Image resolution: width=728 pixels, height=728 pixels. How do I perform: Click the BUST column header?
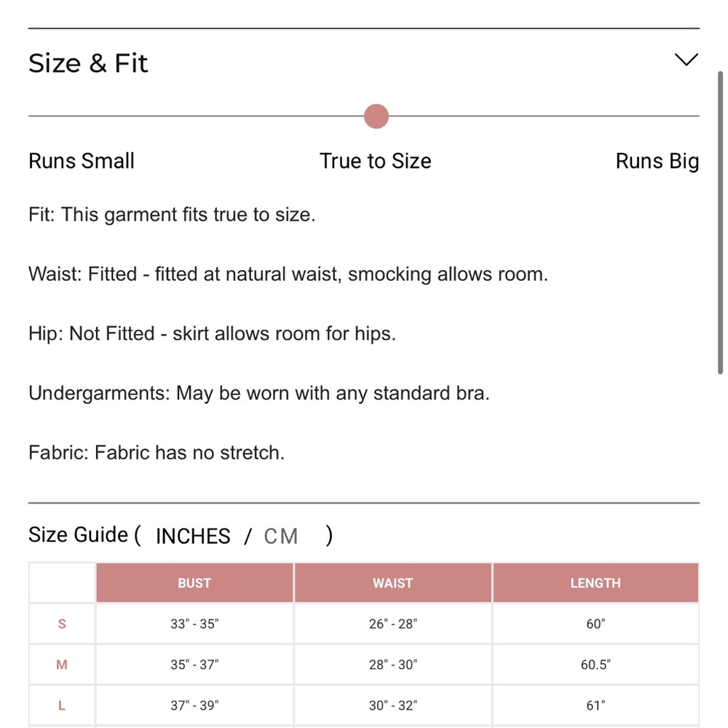pyautogui.click(x=194, y=582)
